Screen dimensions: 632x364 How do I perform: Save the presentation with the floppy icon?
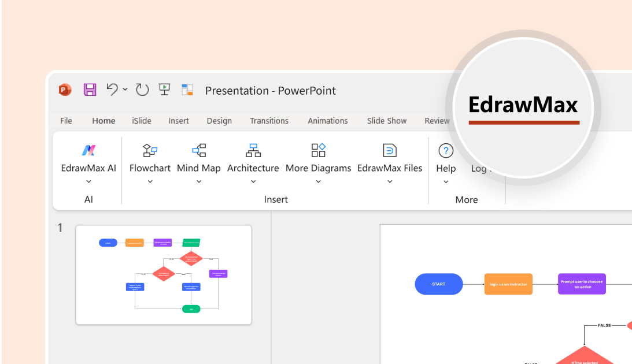pyautogui.click(x=90, y=90)
